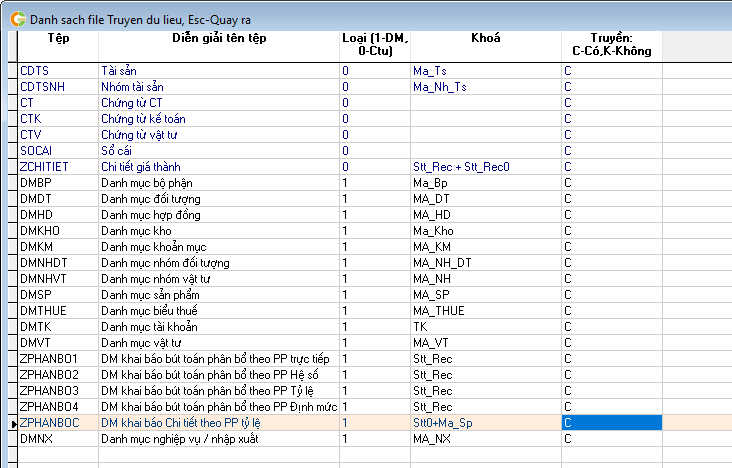Click the 'Tệp' column header
Viewport: 732px width, 468px height.
(58, 46)
